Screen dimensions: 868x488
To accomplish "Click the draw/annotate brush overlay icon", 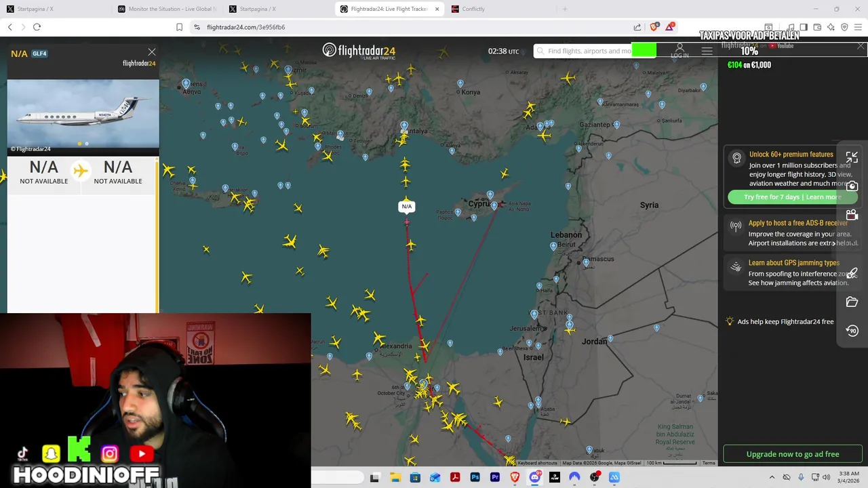I will pos(852,272).
